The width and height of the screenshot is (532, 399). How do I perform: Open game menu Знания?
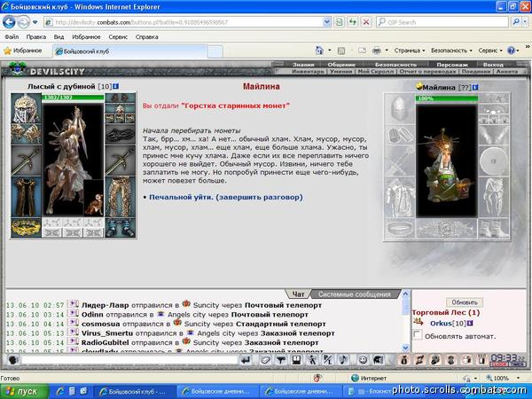pos(303,65)
